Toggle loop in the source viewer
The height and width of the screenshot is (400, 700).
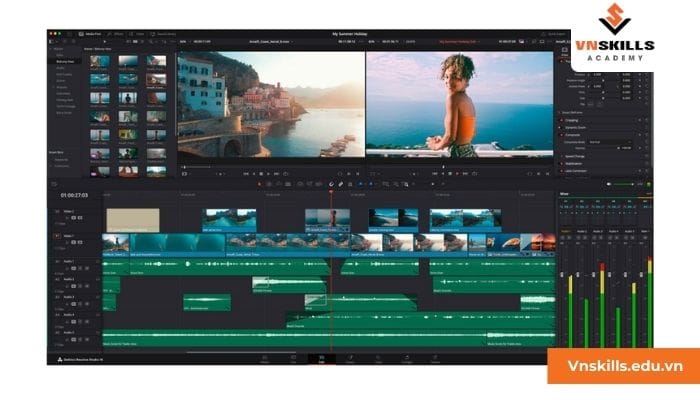(x=286, y=174)
